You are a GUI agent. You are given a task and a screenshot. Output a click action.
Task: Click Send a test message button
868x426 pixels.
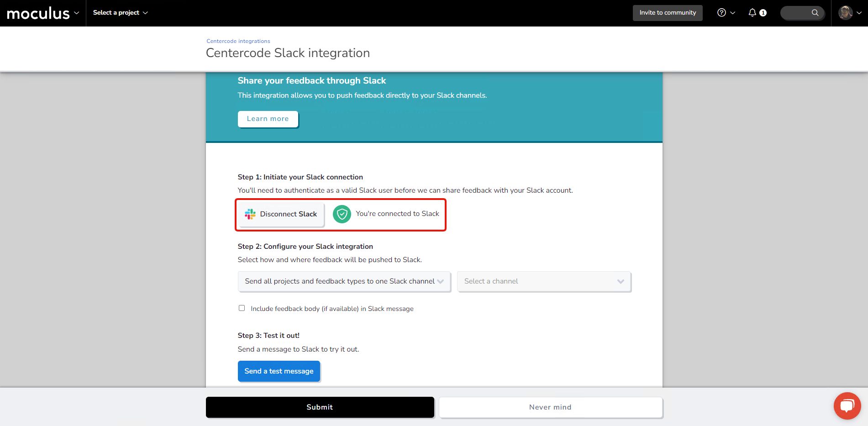279,371
